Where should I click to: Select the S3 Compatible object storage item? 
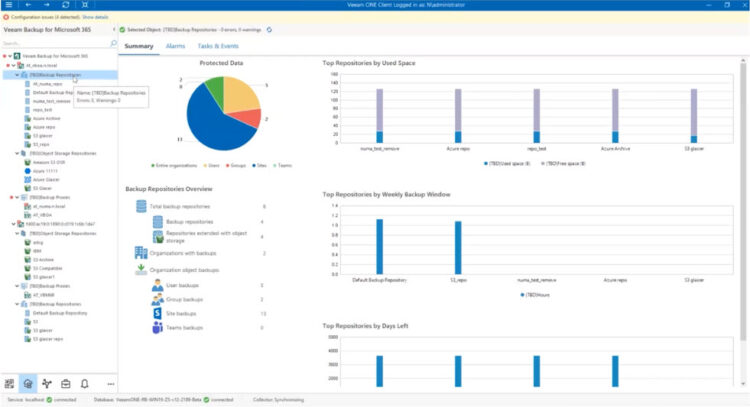point(47,268)
